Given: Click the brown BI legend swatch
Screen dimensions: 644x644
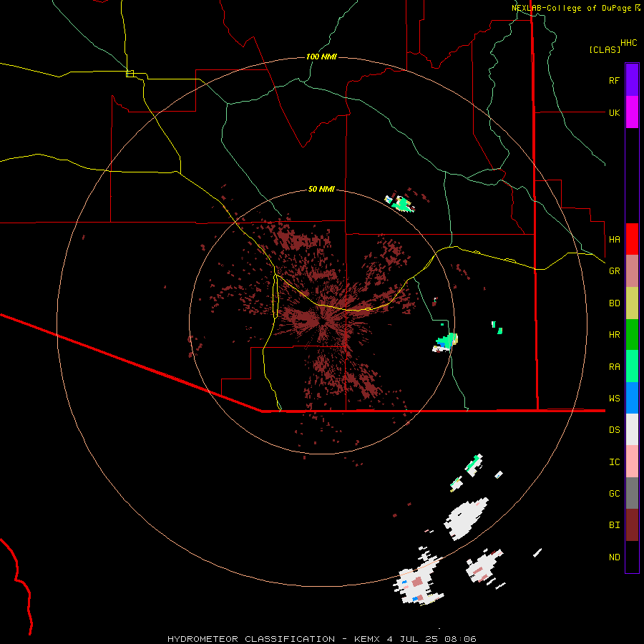Looking at the screenshot, I should [632, 525].
